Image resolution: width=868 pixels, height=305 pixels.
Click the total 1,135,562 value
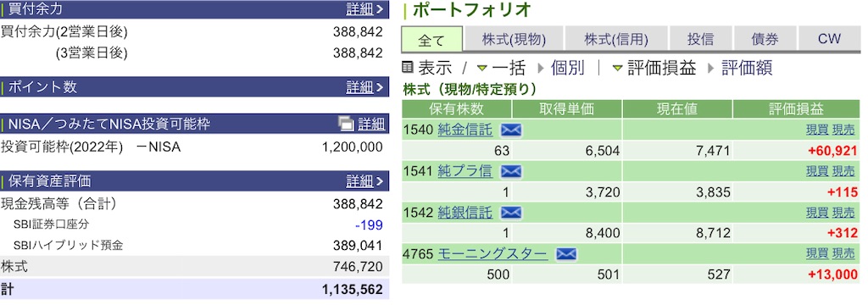click(x=352, y=290)
